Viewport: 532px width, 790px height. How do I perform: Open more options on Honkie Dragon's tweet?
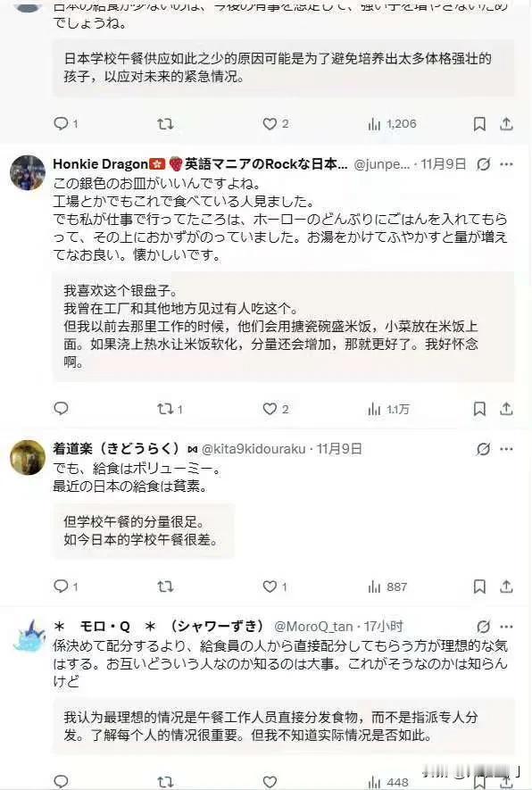506,164
